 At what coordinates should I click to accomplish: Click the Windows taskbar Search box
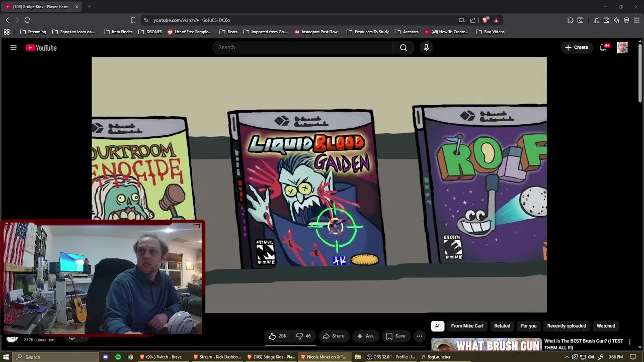point(54,357)
